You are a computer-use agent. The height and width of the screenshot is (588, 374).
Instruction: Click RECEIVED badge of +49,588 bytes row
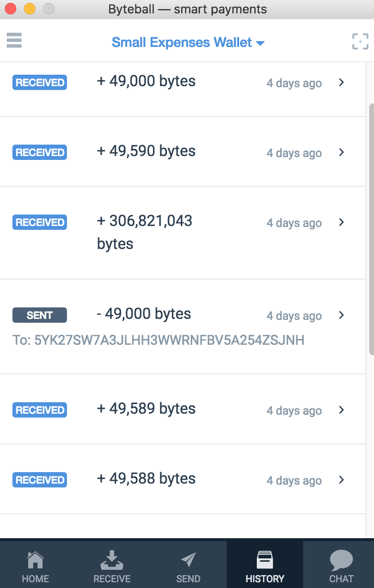pyautogui.click(x=40, y=480)
